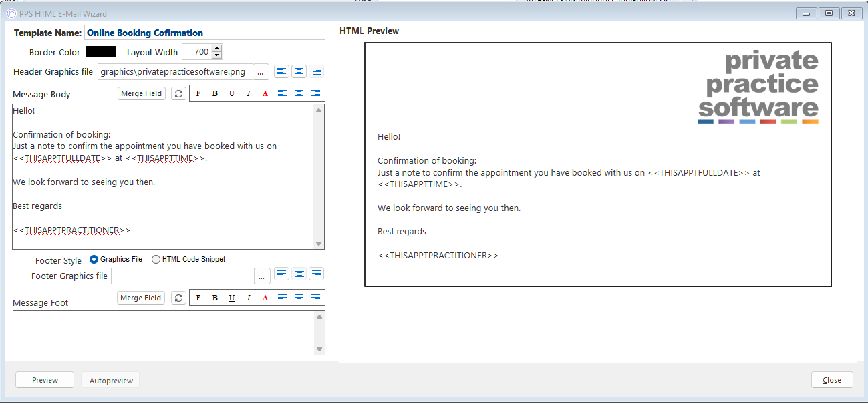Insert a Merge Field into Message Foot

pos(141,298)
